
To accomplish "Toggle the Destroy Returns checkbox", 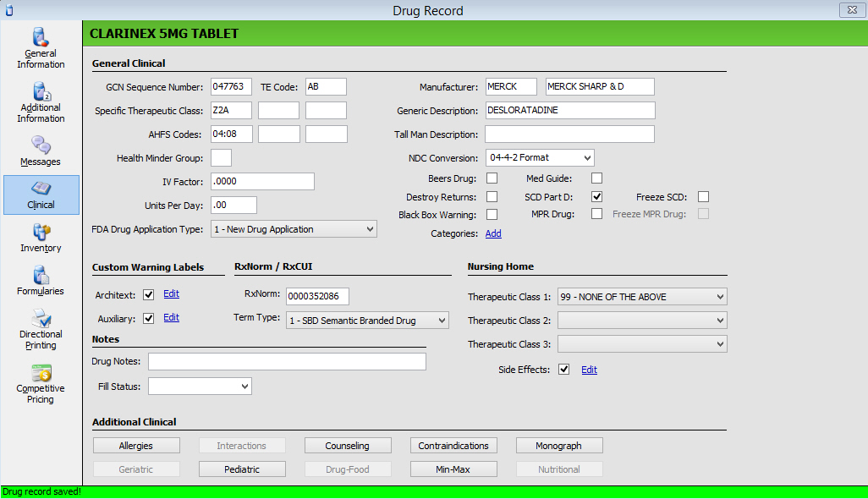I will pyautogui.click(x=492, y=197).
